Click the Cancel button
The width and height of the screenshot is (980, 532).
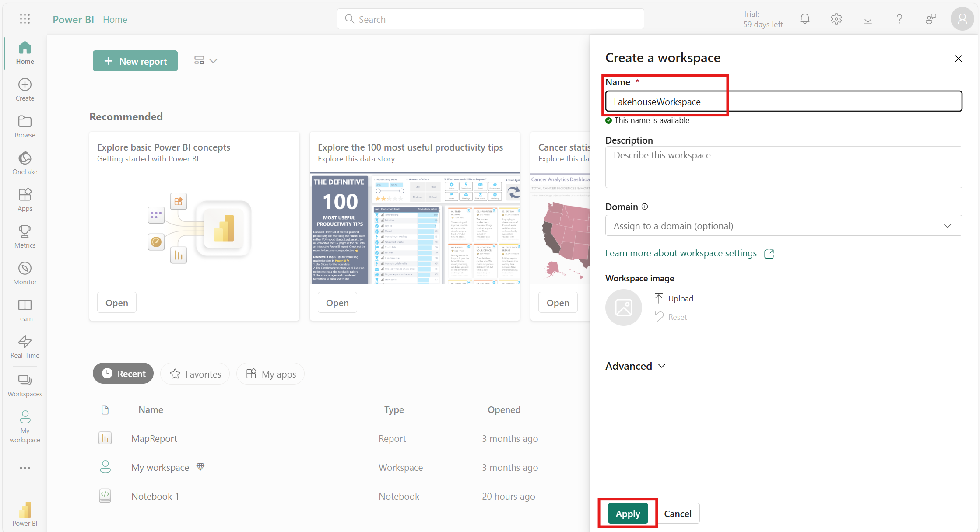pos(677,514)
